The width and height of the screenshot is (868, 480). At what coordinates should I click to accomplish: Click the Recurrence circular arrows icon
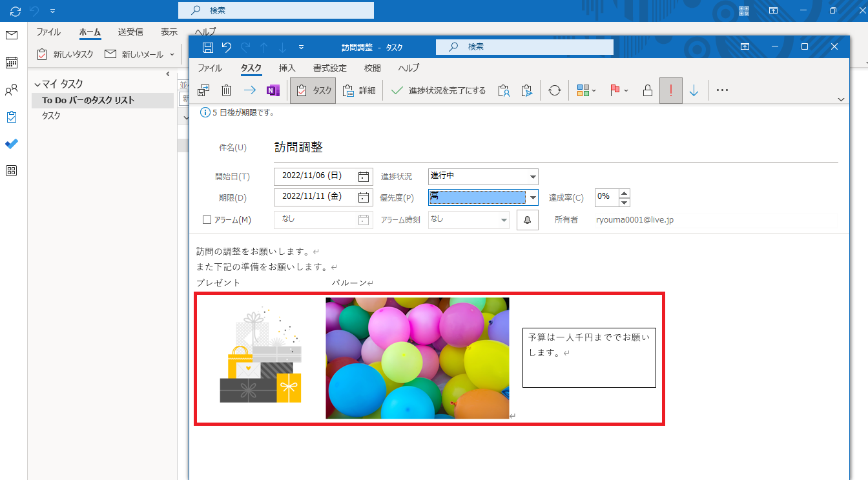click(554, 91)
